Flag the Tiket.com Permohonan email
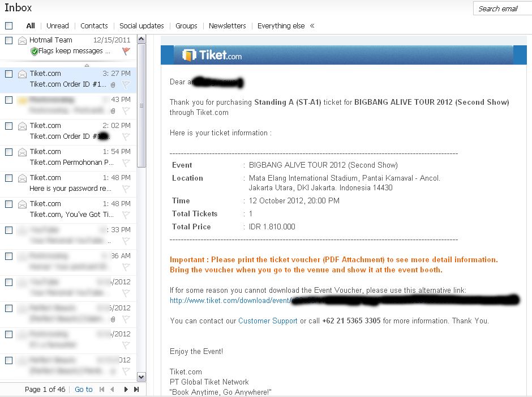This screenshot has height=397, width=532. (126, 163)
